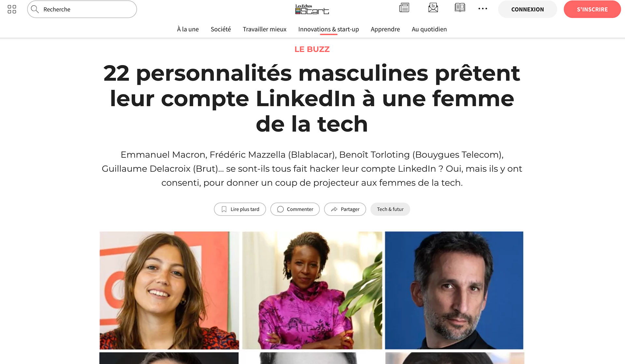Open the Au quotidien section

429,29
